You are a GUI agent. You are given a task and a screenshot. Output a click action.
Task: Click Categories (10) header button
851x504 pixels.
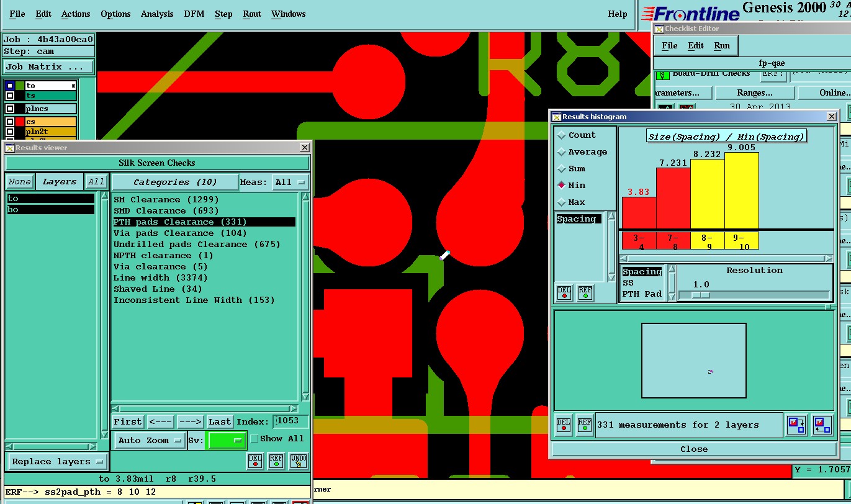coord(175,182)
